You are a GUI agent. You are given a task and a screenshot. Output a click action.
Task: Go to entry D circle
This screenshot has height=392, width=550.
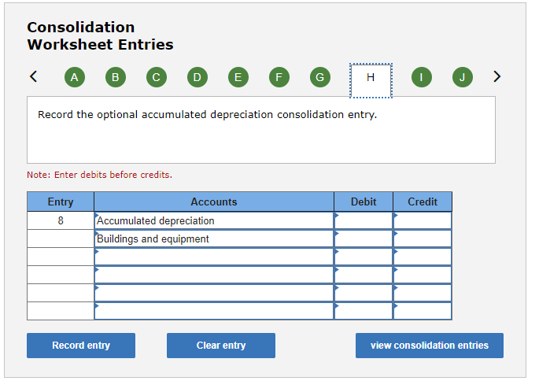pos(197,77)
